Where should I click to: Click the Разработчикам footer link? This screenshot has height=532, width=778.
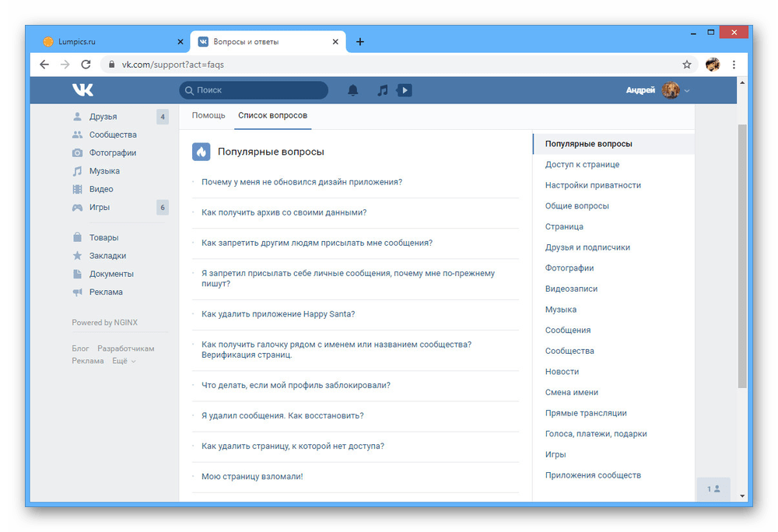125,348
